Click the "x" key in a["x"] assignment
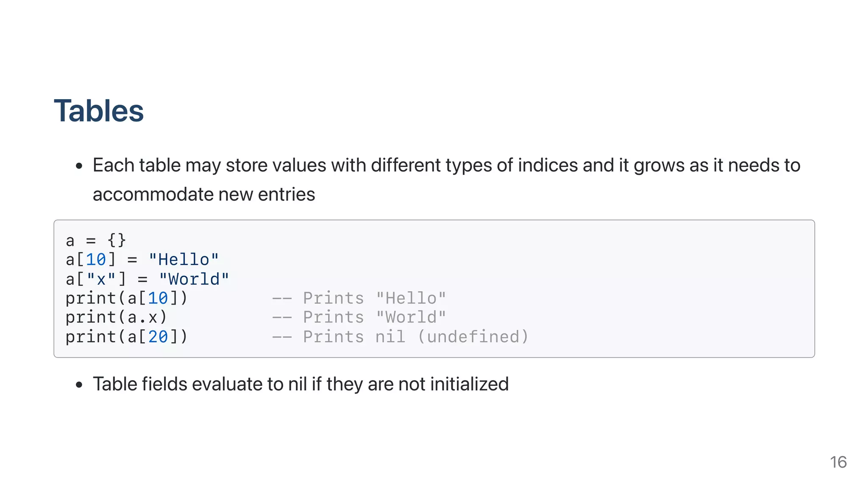 coord(101,279)
